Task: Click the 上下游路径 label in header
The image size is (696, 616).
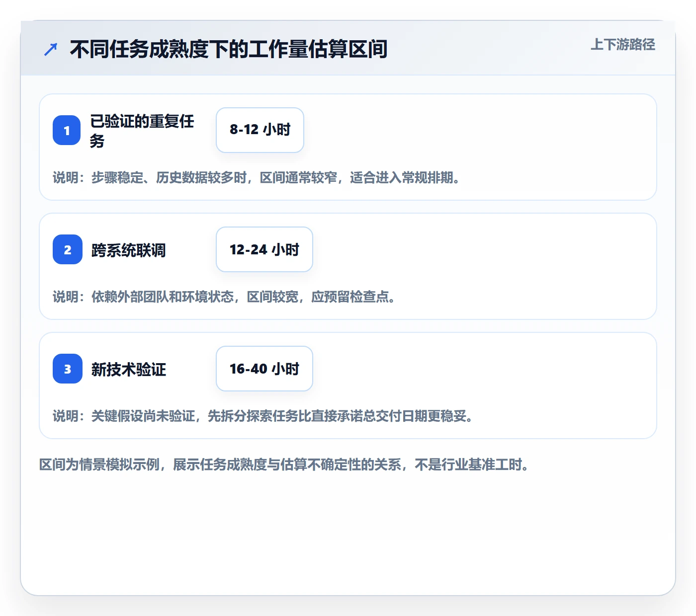Action: coord(622,45)
